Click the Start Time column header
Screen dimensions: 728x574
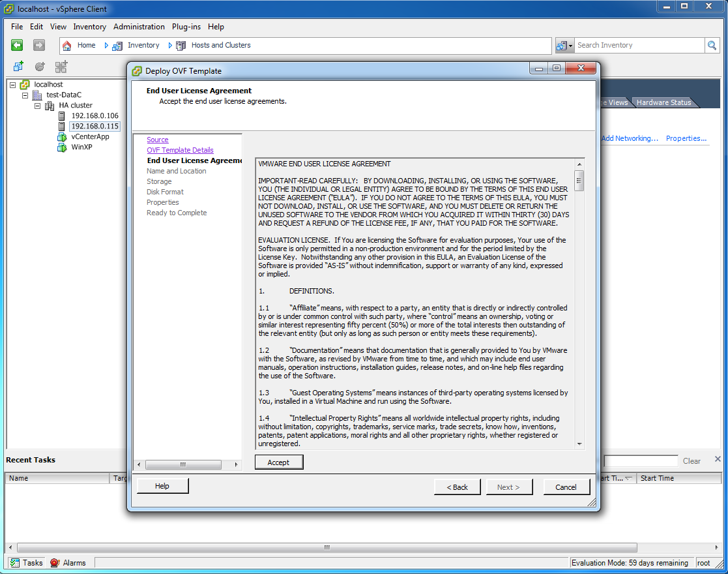[x=678, y=478]
